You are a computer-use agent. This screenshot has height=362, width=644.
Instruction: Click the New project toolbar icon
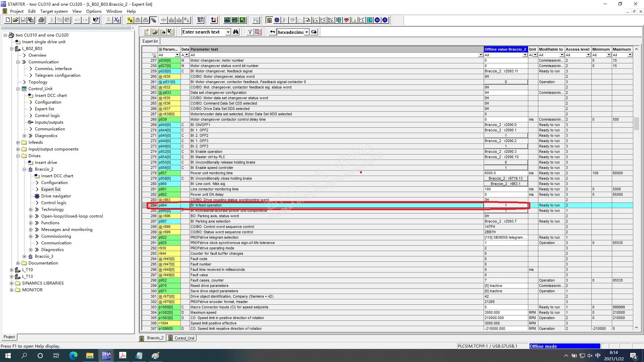point(8,20)
